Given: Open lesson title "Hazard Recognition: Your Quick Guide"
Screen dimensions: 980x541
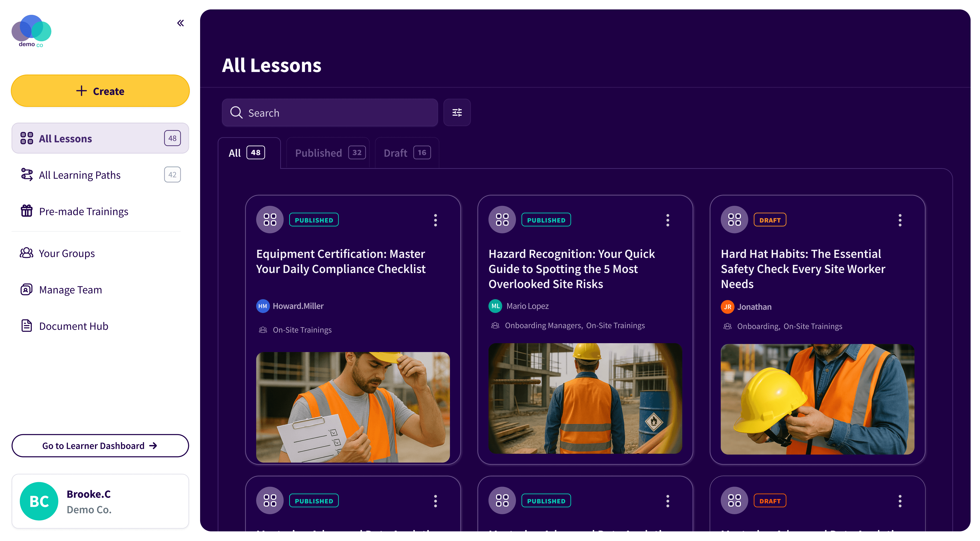Looking at the screenshot, I should tap(572, 269).
